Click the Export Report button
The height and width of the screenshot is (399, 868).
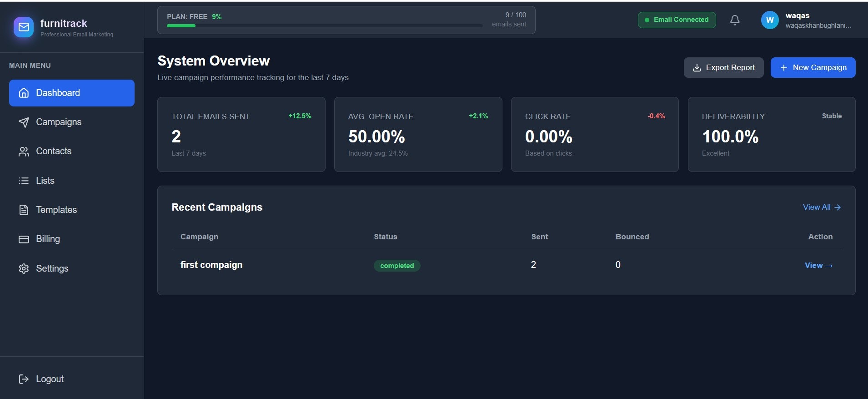coord(723,68)
